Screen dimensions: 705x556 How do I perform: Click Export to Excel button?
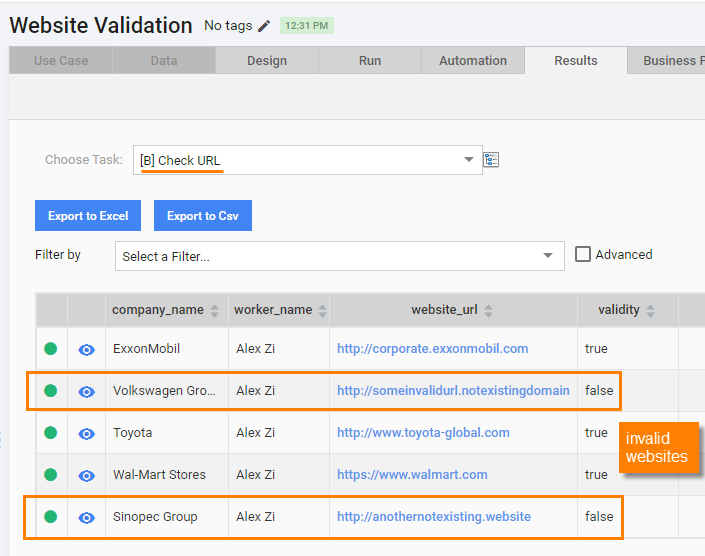point(88,216)
